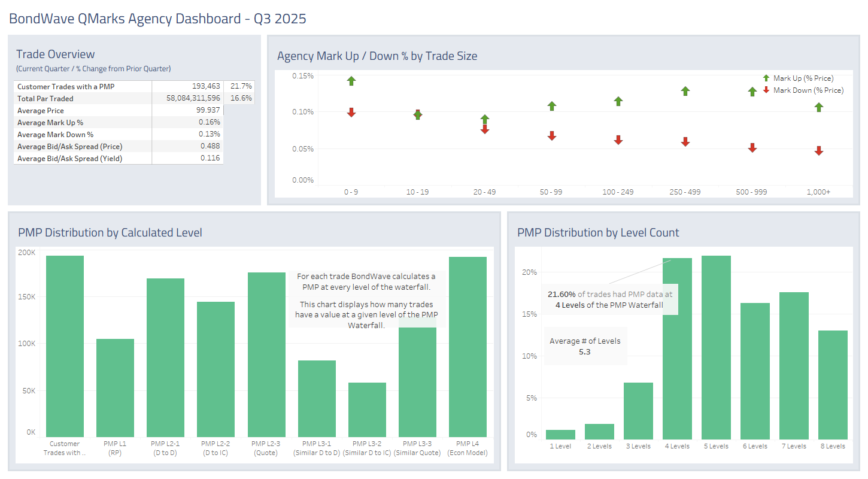Click the red Mark Down arrow for 100 - 249

tap(618, 140)
